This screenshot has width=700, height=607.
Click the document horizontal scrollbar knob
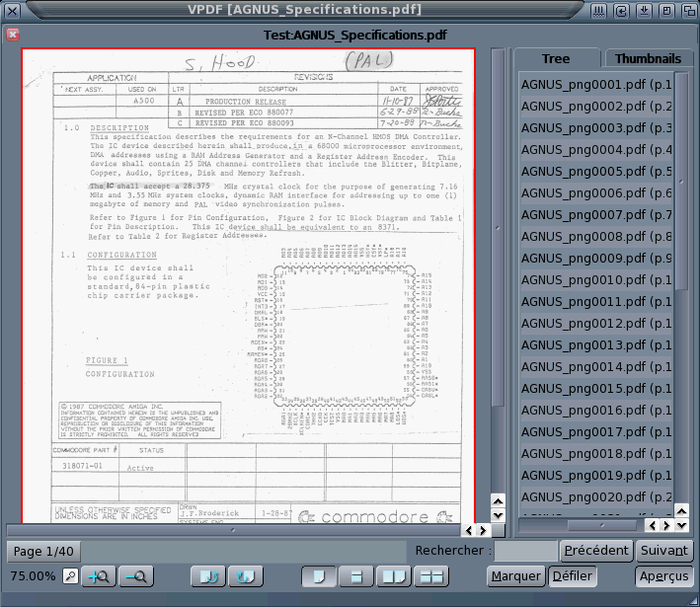[x=233, y=530]
